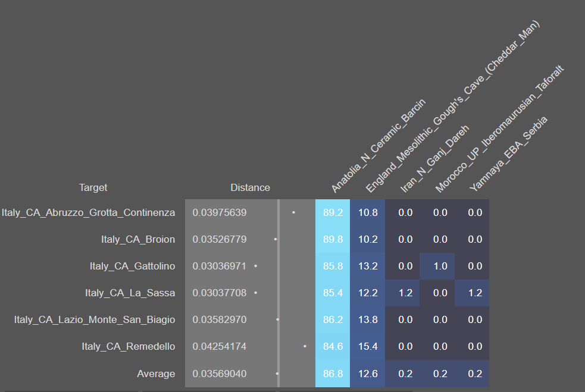Click the Distance column header
The height and width of the screenshot is (392, 585).
250,187
